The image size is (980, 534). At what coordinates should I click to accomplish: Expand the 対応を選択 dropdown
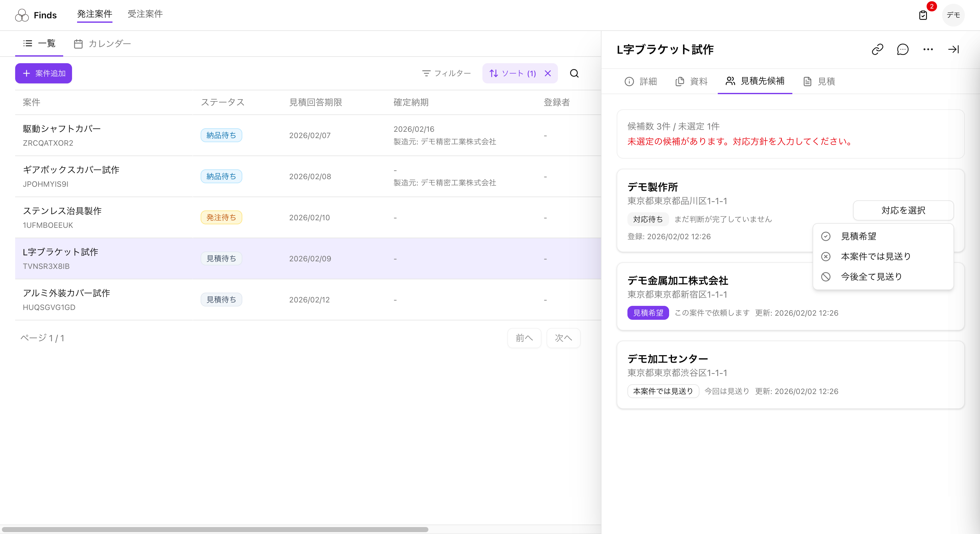(903, 210)
